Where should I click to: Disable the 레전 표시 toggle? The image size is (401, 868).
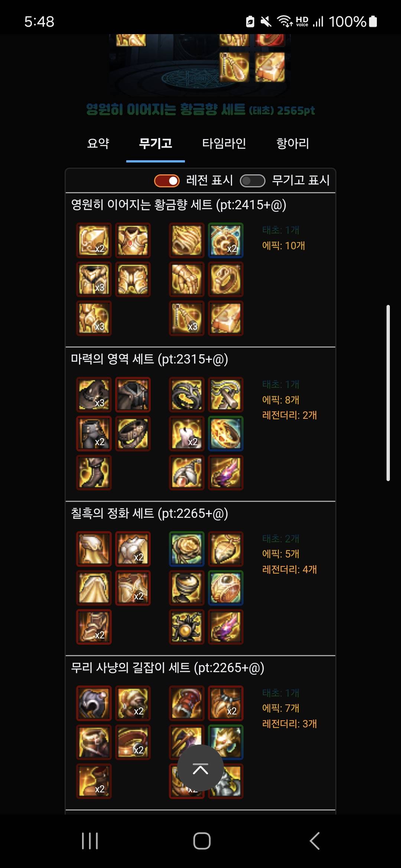pos(167,181)
